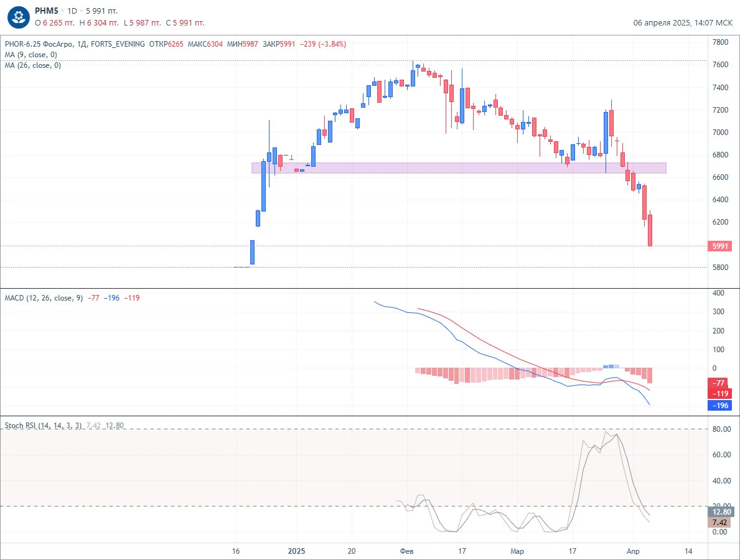Click the 7800 level on price axis

[x=720, y=42]
